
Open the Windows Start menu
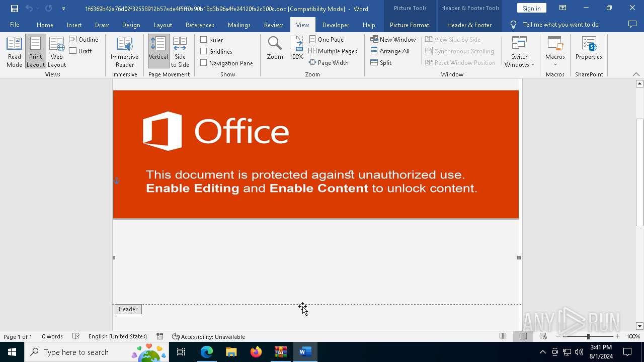click(12, 352)
